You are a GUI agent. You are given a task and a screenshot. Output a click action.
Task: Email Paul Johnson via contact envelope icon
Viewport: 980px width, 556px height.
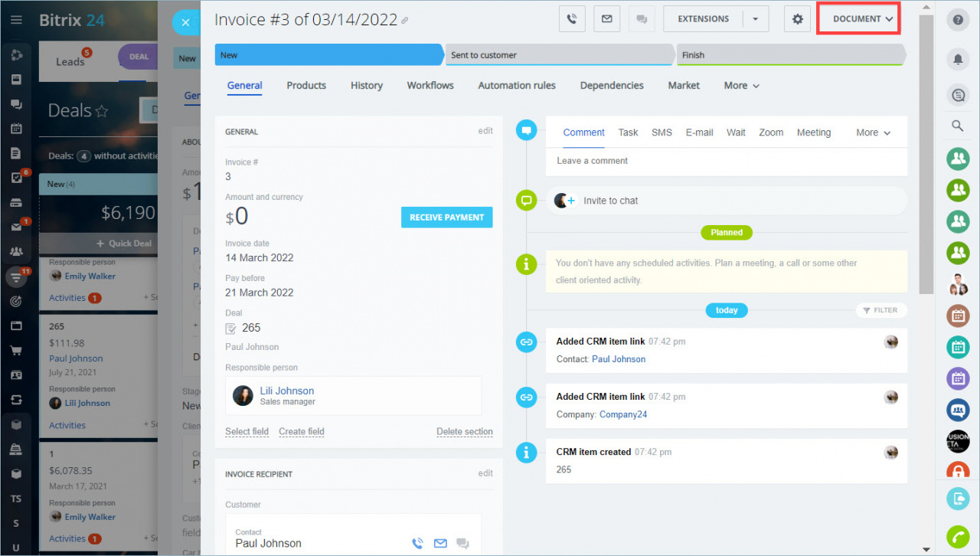[440, 544]
